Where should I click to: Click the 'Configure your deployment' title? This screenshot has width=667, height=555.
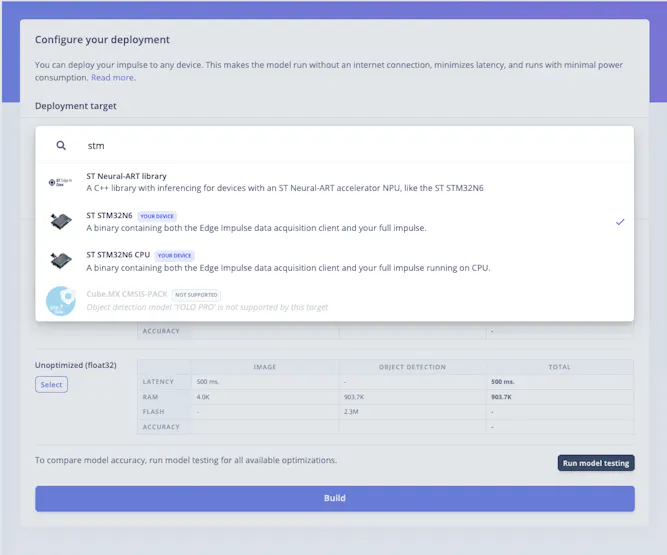tap(102, 40)
